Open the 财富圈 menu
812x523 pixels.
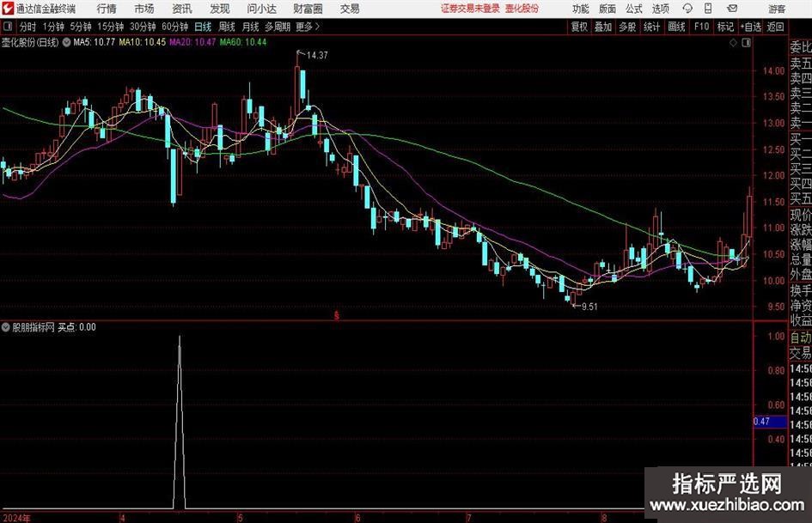pyautogui.click(x=308, y=9)
